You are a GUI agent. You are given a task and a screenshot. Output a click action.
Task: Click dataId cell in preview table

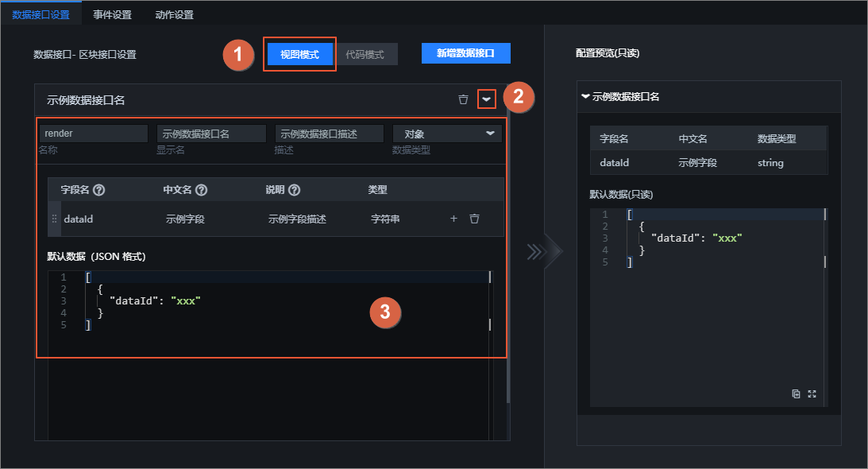[615, 162]
